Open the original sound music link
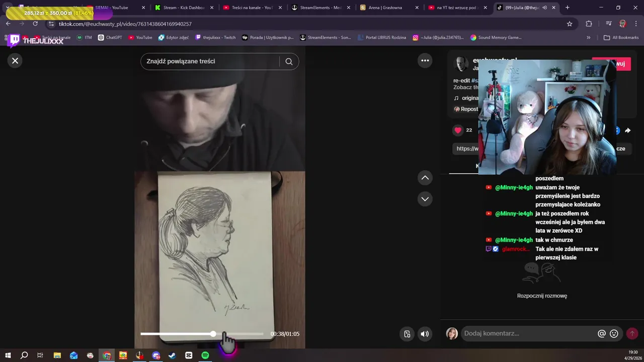 click(466, 98)
